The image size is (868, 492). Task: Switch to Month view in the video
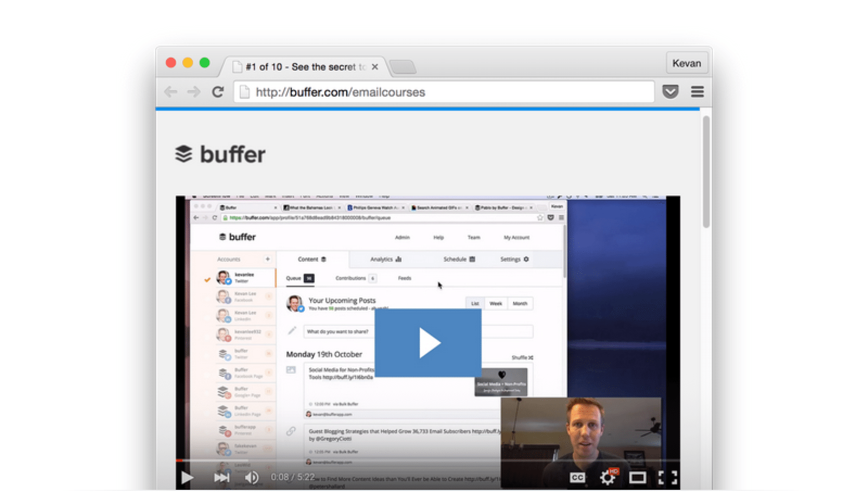pyautogui.click(x=520, y=304)
